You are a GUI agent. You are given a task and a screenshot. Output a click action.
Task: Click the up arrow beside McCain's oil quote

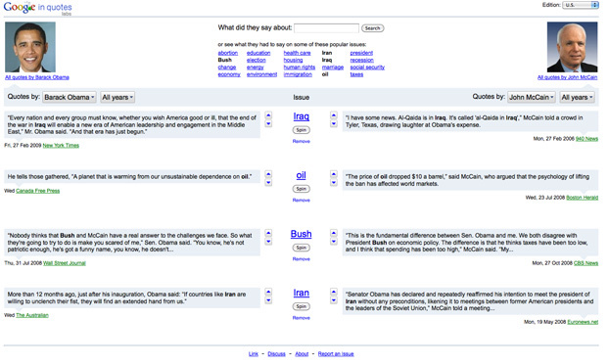pyautogui.click(x=334, y=174)
